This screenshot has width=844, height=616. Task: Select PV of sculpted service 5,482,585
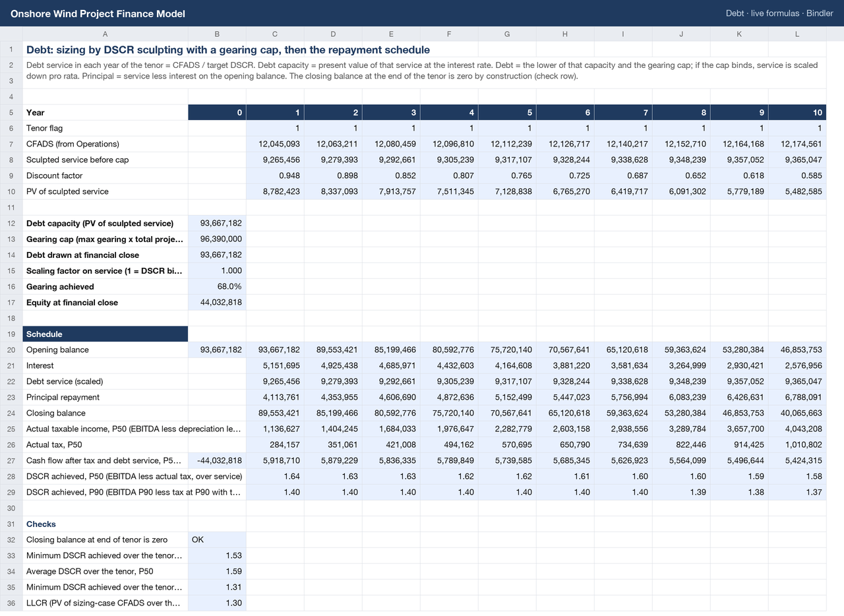pyautogui.click(x=797, y=191)
